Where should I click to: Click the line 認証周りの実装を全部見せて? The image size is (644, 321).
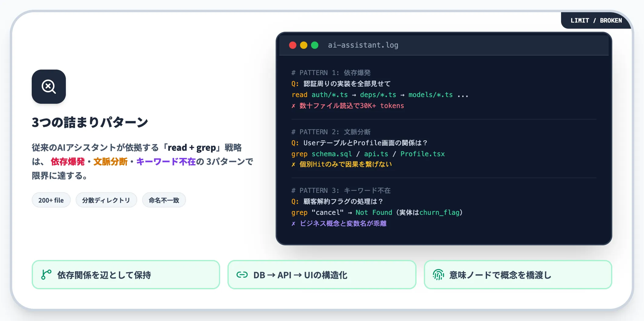[347, 84]
